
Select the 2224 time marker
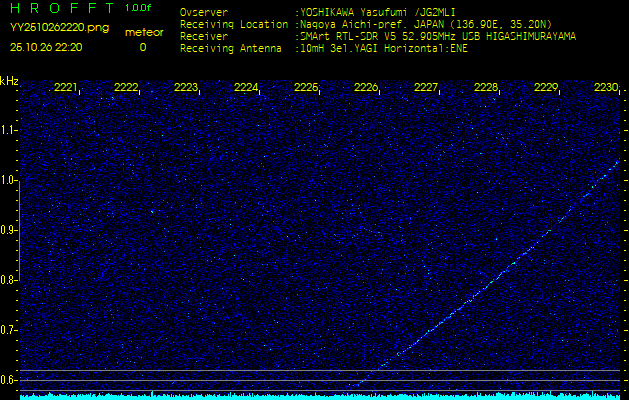246,88
